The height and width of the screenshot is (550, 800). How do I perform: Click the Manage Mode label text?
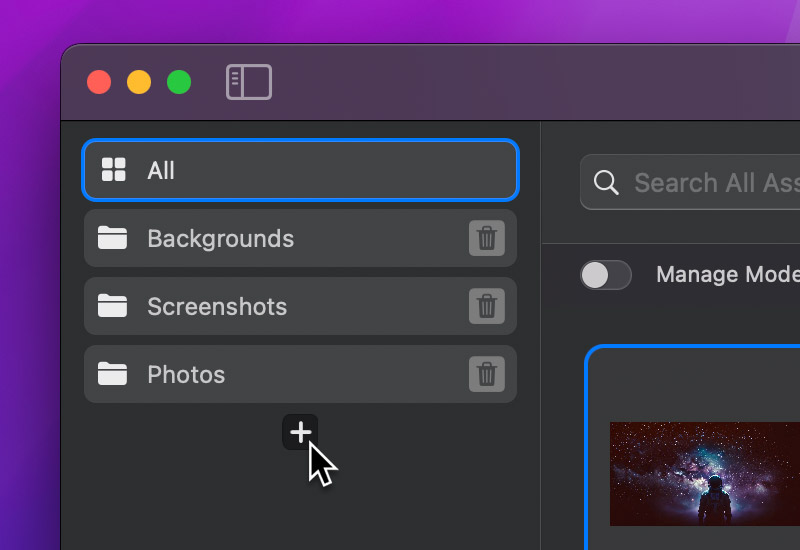tap(726, 275)
